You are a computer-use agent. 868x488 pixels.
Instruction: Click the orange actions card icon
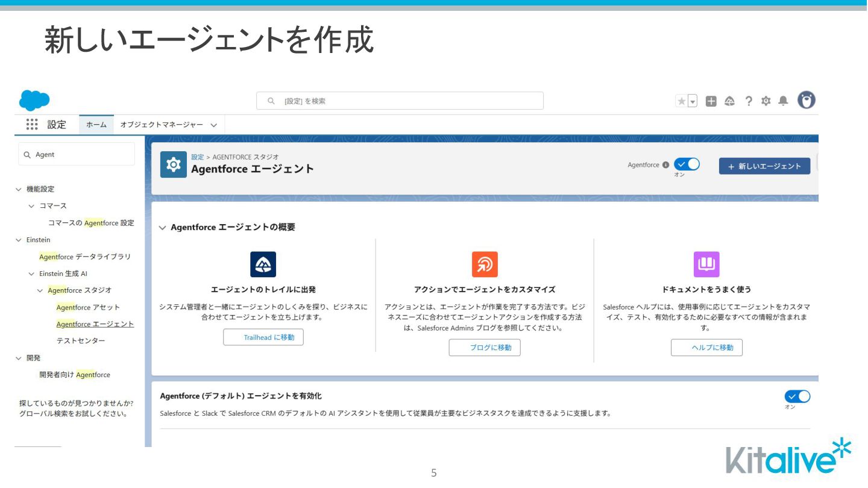click(485, 264)
